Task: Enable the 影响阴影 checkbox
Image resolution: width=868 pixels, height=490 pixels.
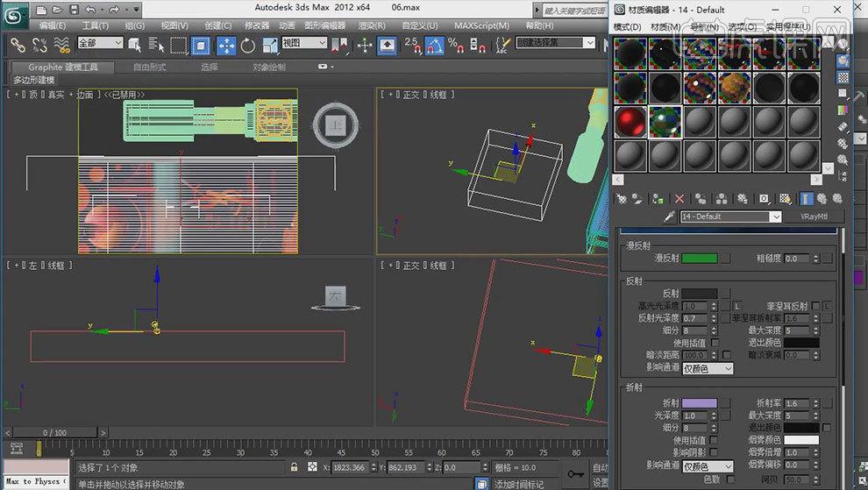Action: click(713, 452)
